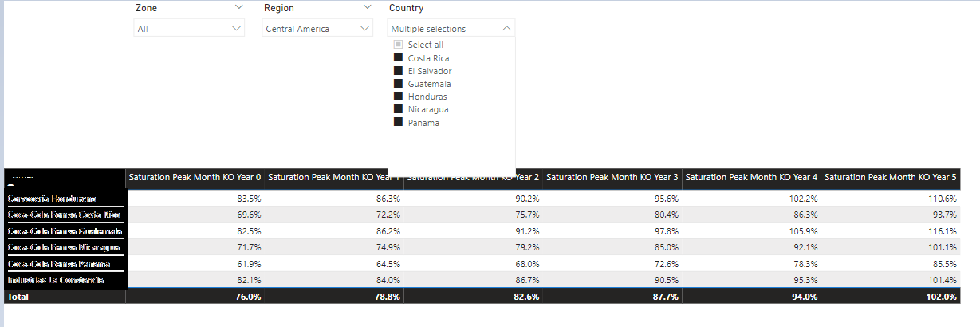
Task: Click the 95.3% cell
Action: 752,280
